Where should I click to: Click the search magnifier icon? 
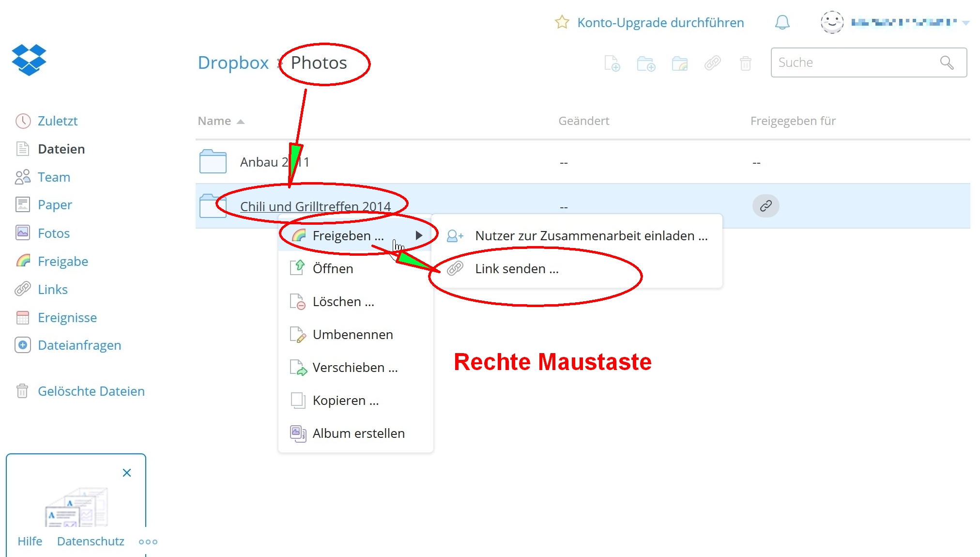pyautogui.click(x=947, y=62)
